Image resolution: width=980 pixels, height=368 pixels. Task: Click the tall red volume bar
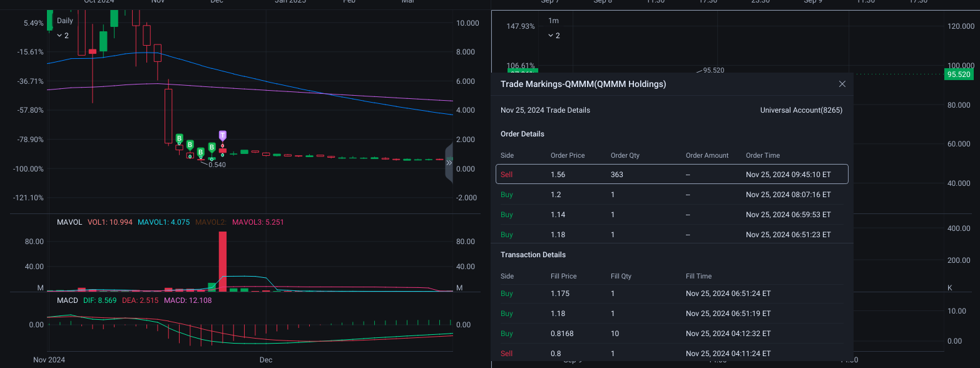pyautogui.click(x=223, y=262)
